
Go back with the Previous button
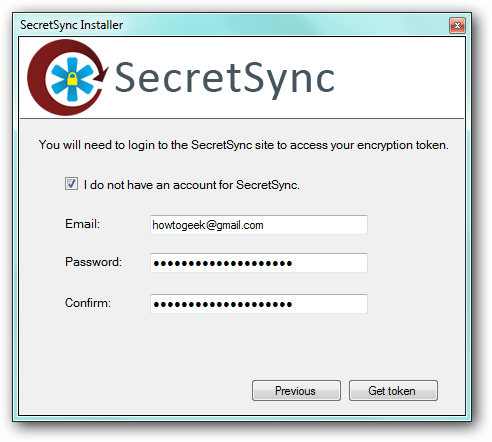[x=296, y=390]
